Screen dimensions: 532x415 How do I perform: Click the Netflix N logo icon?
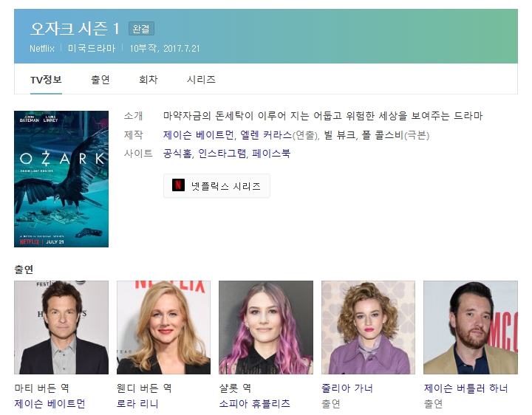tap(178, 185)
